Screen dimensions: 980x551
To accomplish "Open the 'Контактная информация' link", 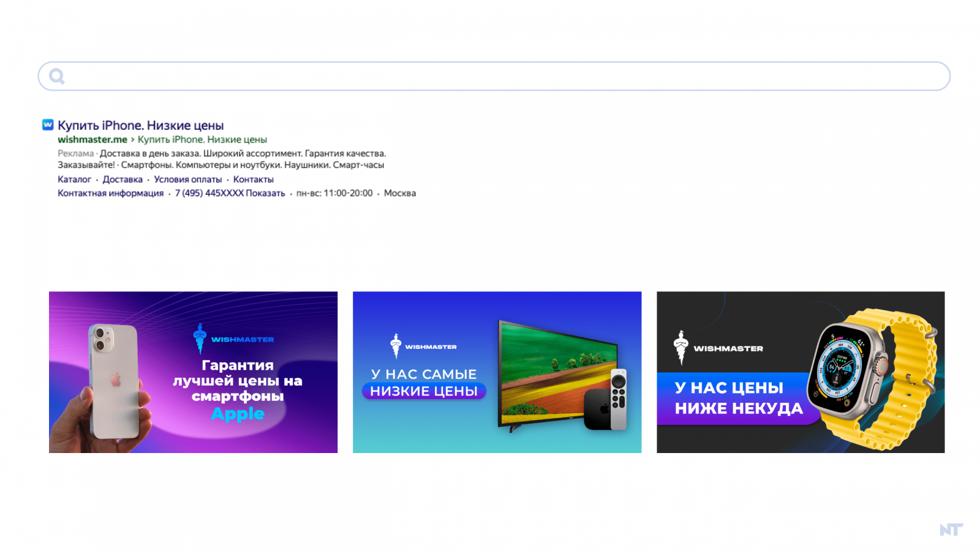I will pyautogui.click(x=111, y=193).
